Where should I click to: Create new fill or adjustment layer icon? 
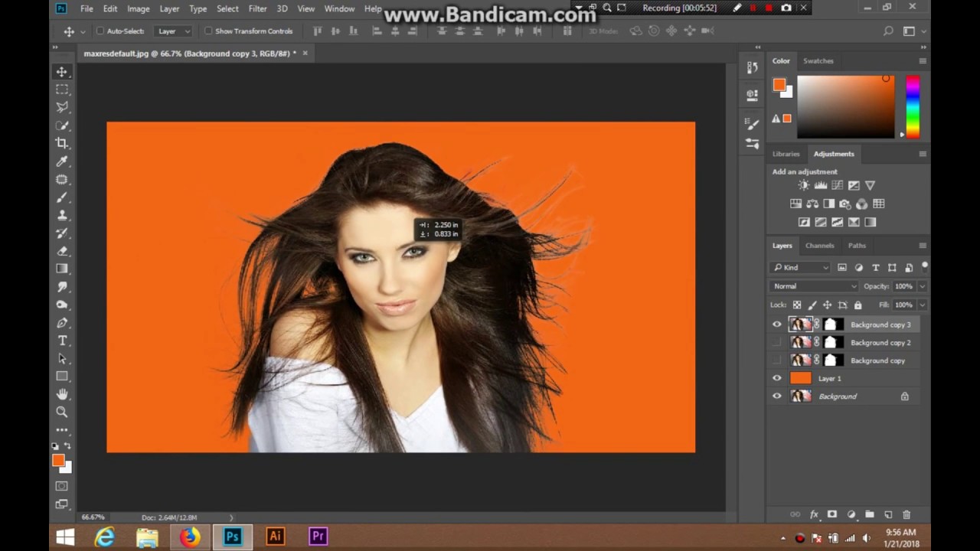pyautogui.click(x=851, y=515)
